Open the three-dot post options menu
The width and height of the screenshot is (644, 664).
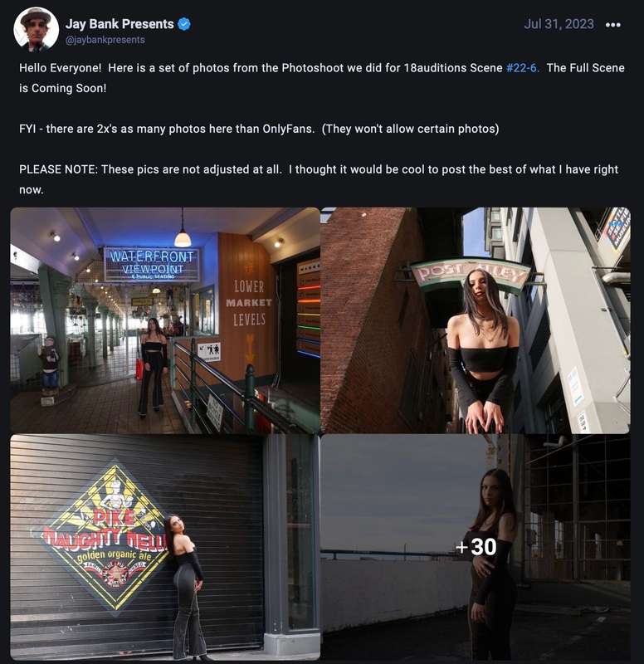click(613, 25)
